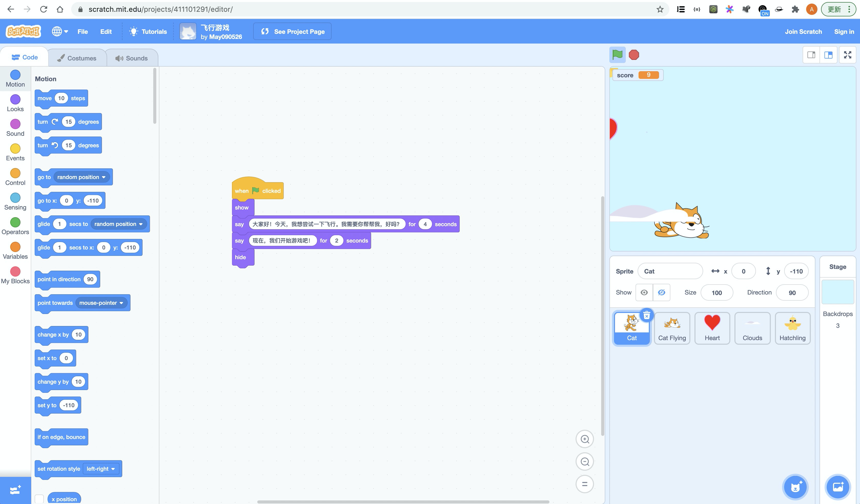Click the See Project Page button
The height and width of the screenshot is (504, 860).
pos(292,31)
